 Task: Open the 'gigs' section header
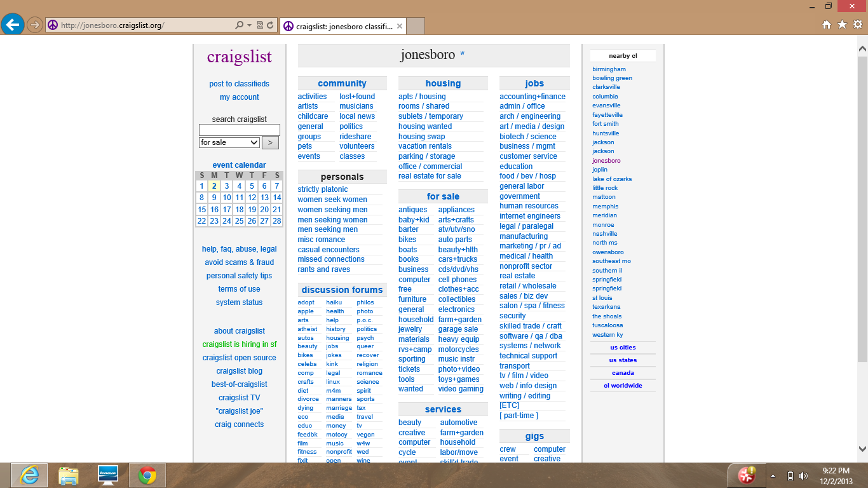click(x=534, y=436)
